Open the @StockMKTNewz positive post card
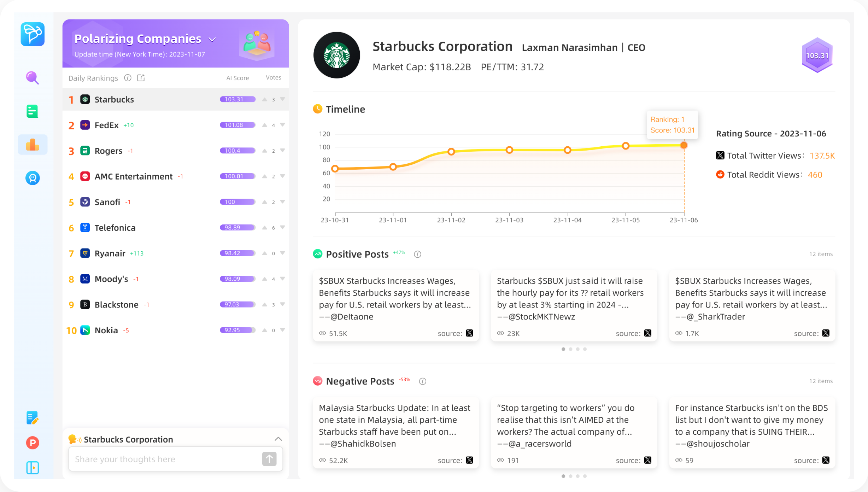The image size is (868, 492). (574, 305)
